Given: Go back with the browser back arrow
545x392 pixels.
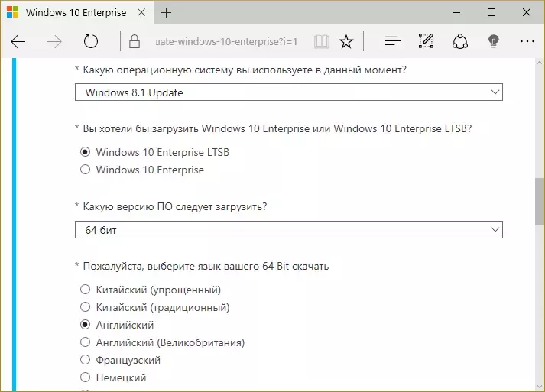Looking at the screenshot, I should coord(18,42).
